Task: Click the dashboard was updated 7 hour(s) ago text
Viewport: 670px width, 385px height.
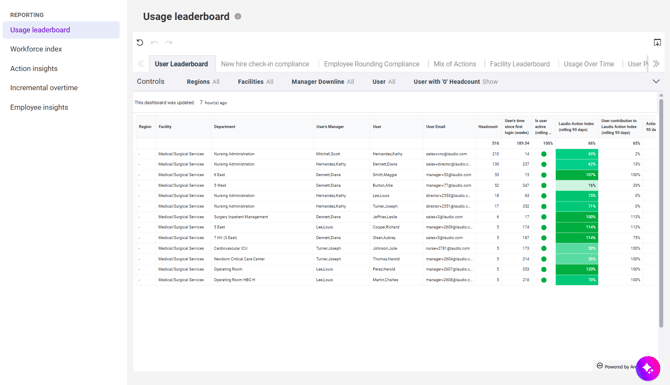Action: click(181, 103)
